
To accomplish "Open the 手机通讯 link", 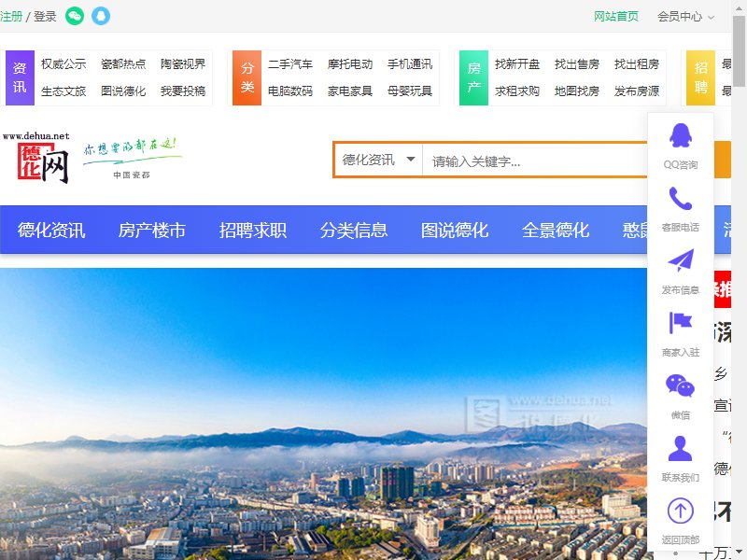I will tap(410, 63).
